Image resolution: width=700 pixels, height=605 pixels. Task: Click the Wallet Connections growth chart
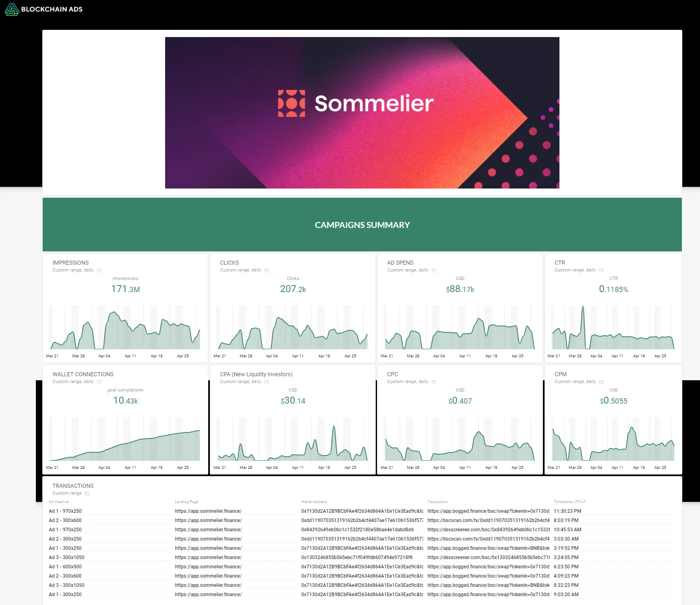coord(125,439)
